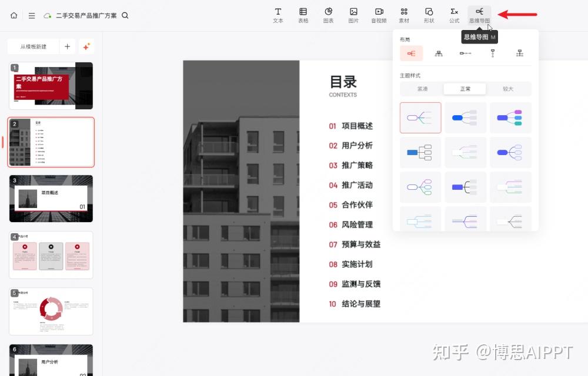Insert a table via 表格
The image size is (588, 376).
click(x=303, y=15)
